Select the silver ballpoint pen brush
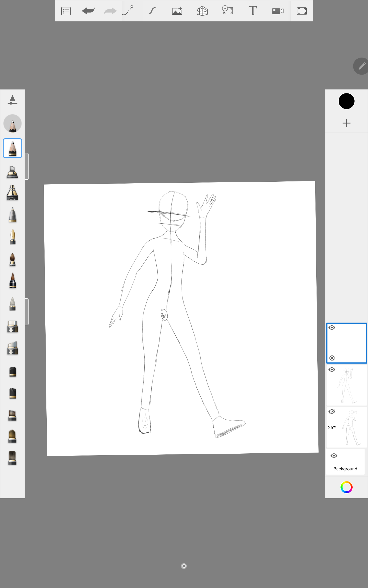 coord(12,215)
